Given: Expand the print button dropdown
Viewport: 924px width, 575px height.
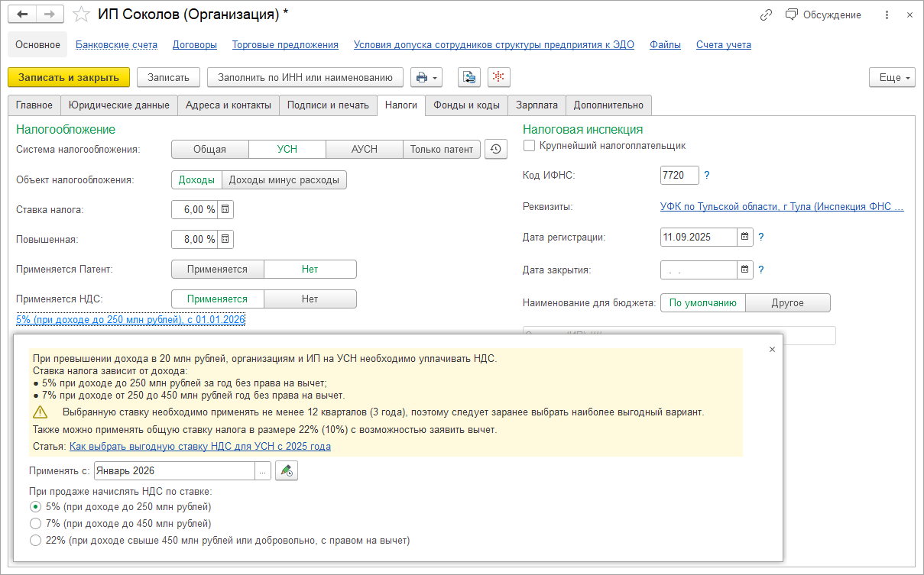Looking at the screenshot, I should (x=426, y=77).
